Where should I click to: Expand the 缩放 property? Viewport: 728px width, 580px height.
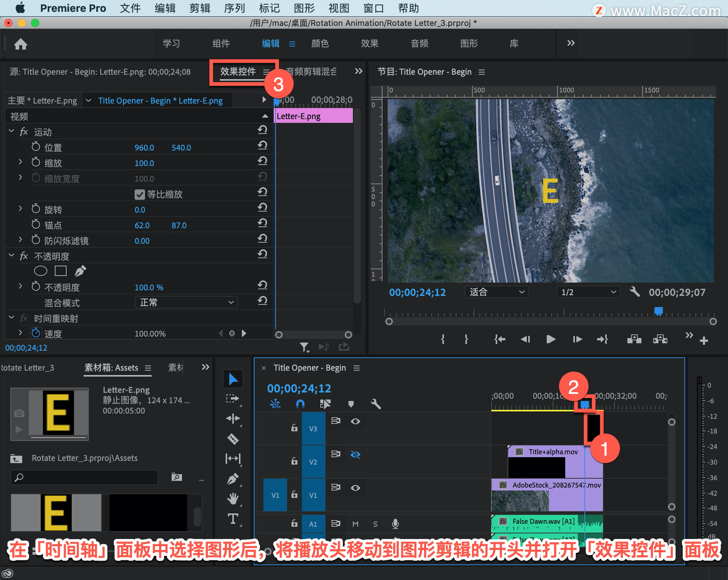(20, 163)
